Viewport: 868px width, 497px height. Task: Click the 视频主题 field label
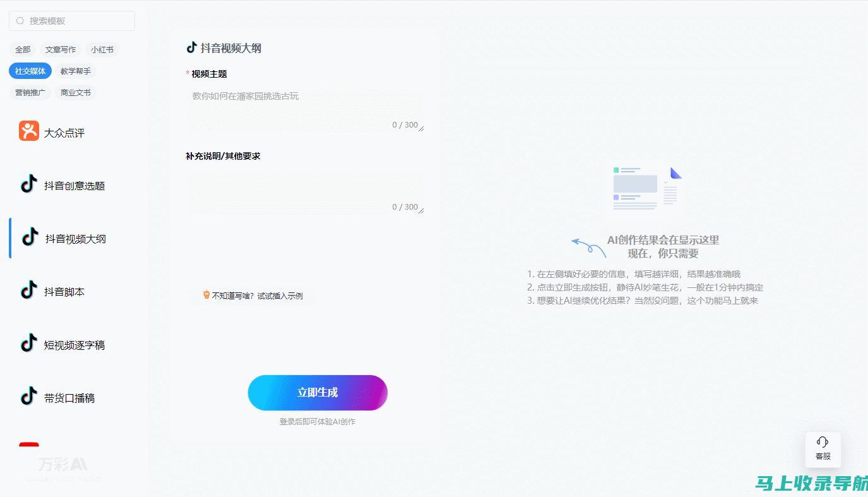209,74
